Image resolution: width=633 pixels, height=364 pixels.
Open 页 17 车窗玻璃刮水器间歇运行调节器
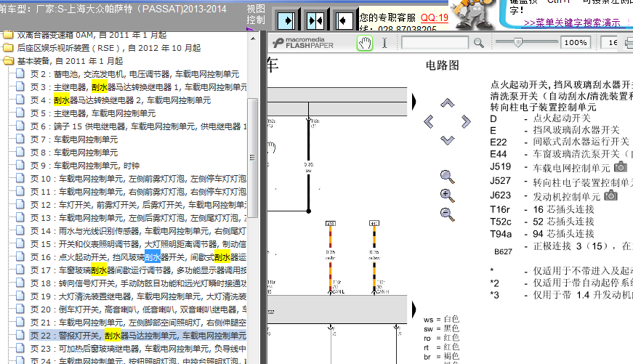(x=138, y=270)
